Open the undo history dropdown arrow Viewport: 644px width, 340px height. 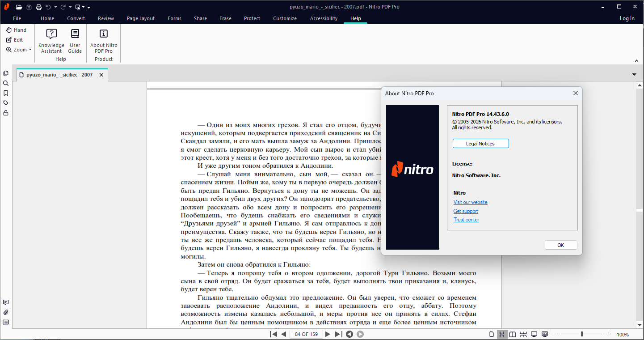(55, 7)
